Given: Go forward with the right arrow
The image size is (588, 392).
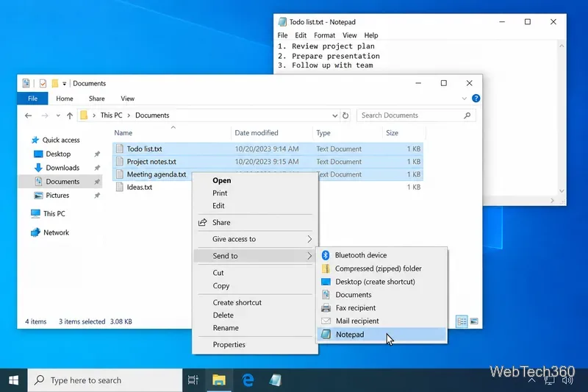Looking at the screenshot, I should coord(45,115).
